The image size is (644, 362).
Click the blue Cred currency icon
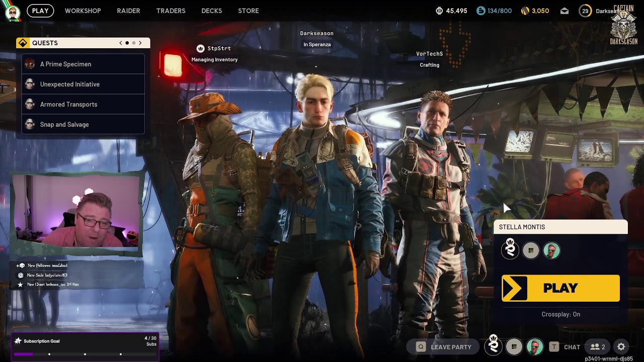coord(481,11)
